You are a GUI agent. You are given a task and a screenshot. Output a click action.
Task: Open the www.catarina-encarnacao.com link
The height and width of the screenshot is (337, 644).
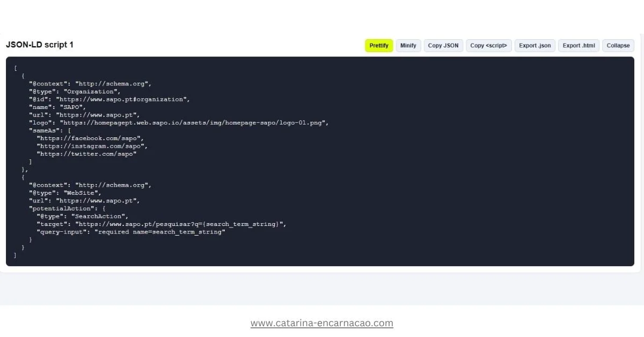pos(322,323)
